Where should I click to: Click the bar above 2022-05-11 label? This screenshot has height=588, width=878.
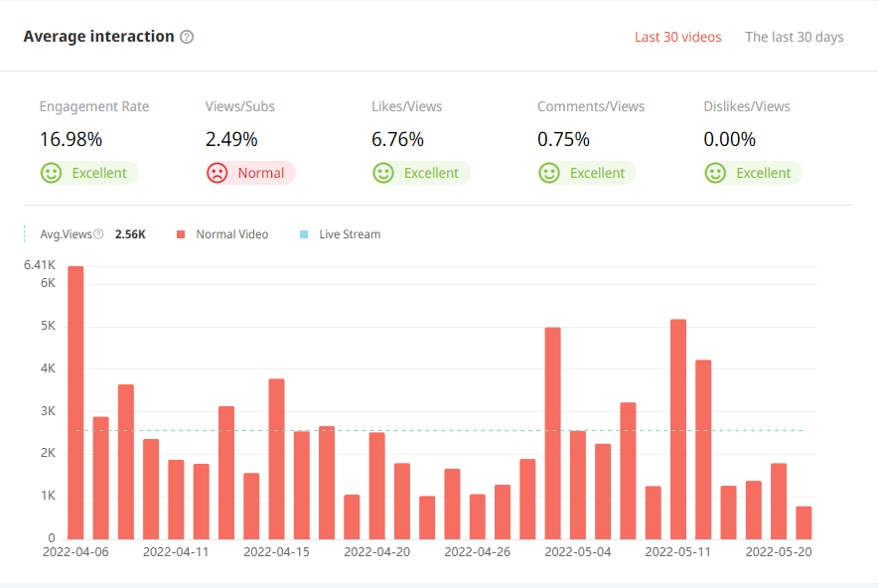pos(678,429)
